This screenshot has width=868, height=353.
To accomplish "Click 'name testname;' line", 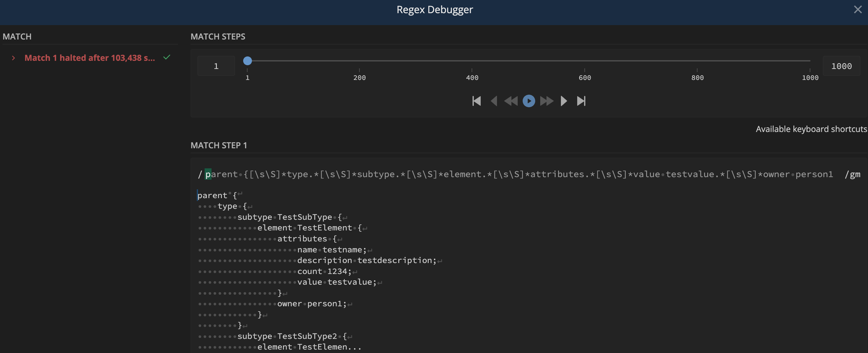I will 332,250.
